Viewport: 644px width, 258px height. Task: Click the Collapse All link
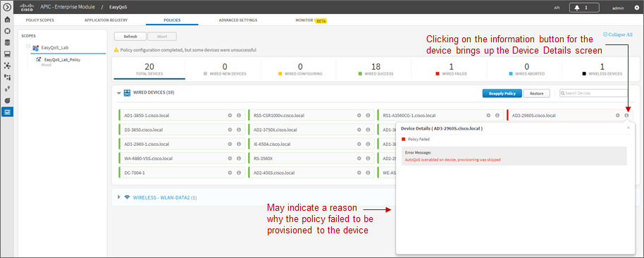(x=618, y=35)
